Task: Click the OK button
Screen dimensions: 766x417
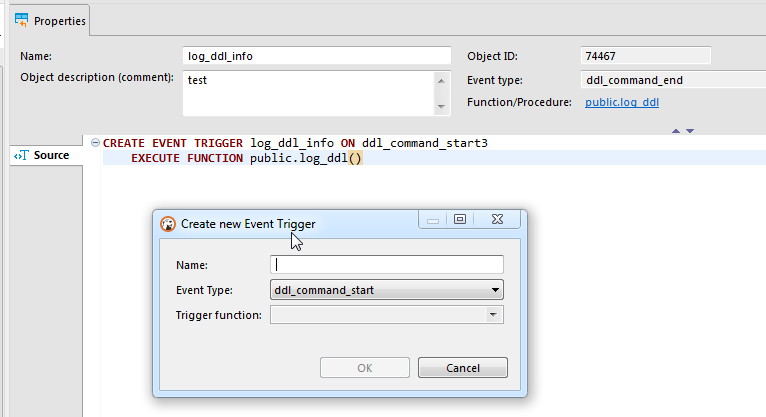Action: tap(364, 368)
